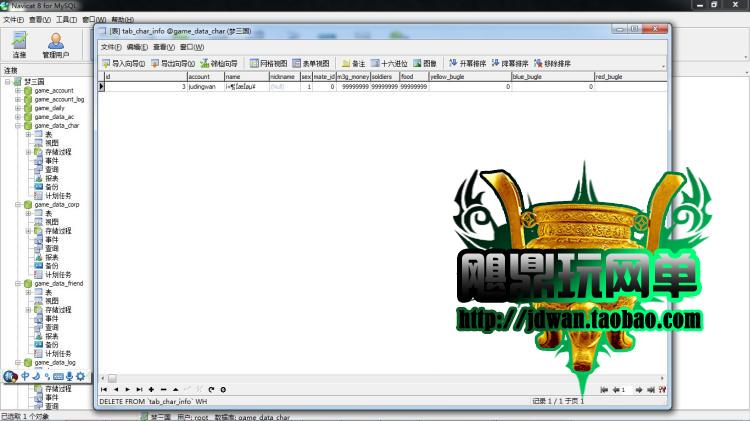Image resolution: width=750 pixels, height=421 pixels.
Task: Open table window 文件 menu
Action: click(111, 47)
